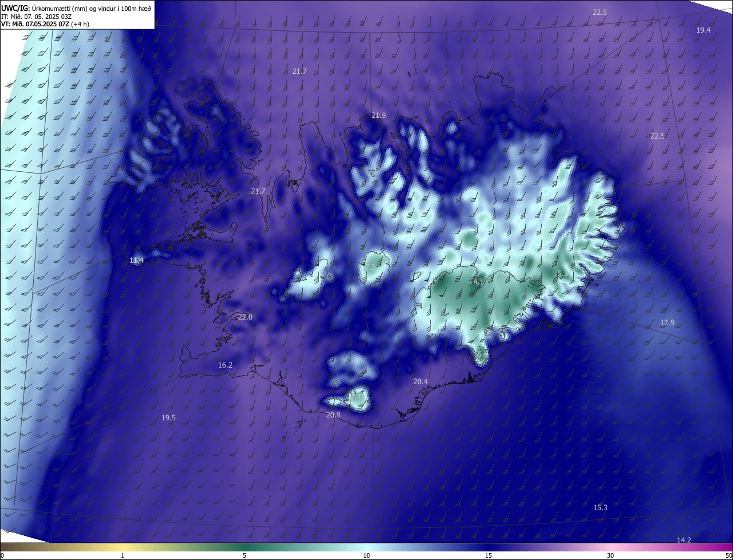
Task: Select the "50" tick label on the color scale
Action: coord(728,555)
